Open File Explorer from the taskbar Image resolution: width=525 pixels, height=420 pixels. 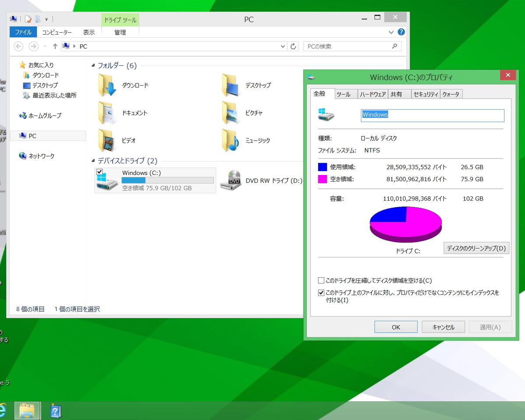(28, 411)
